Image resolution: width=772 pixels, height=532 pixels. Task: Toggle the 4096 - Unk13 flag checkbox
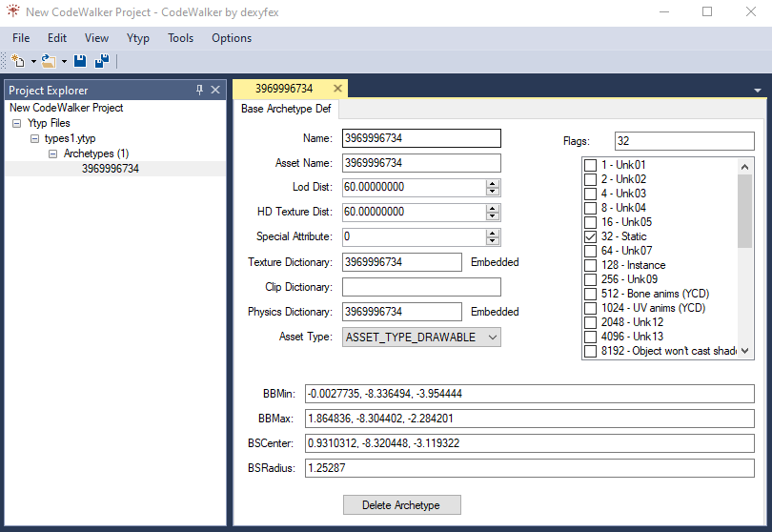tap(590, 337)
